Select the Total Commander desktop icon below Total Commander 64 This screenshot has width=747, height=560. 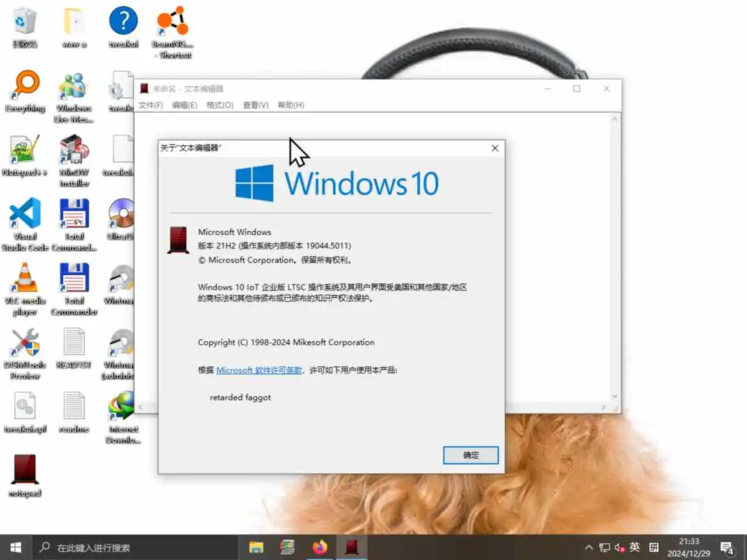click(x=75, y=288)
